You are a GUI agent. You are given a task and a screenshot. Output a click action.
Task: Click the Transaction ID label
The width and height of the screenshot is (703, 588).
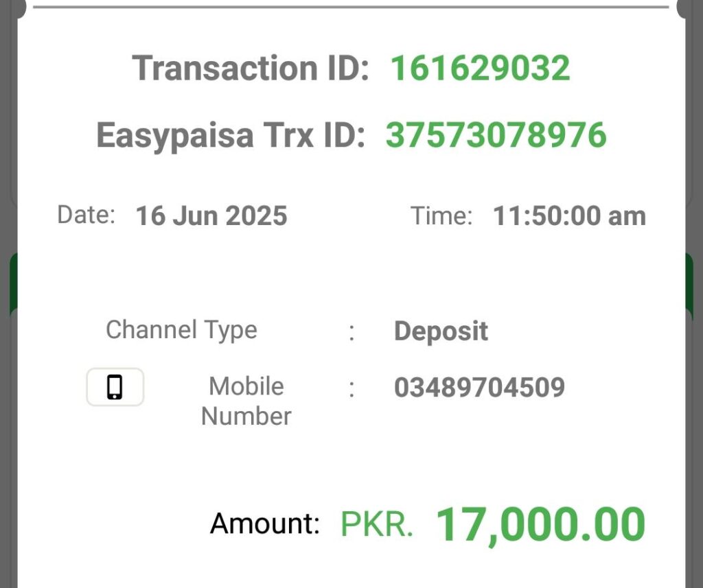tap(250, 68)
